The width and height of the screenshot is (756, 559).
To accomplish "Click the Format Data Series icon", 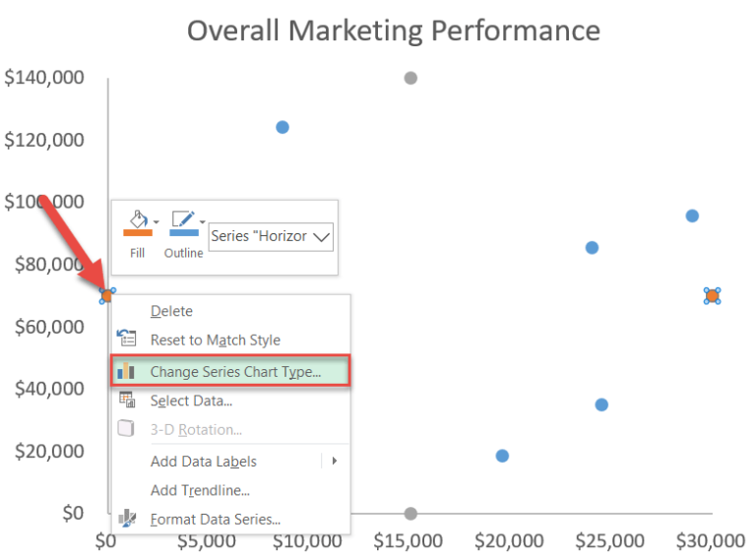I will (127, 519).
